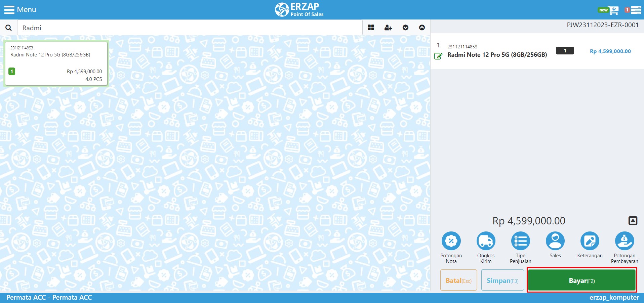Add customer with the user-plus icon
644x303 pixels.
[388, 28]
